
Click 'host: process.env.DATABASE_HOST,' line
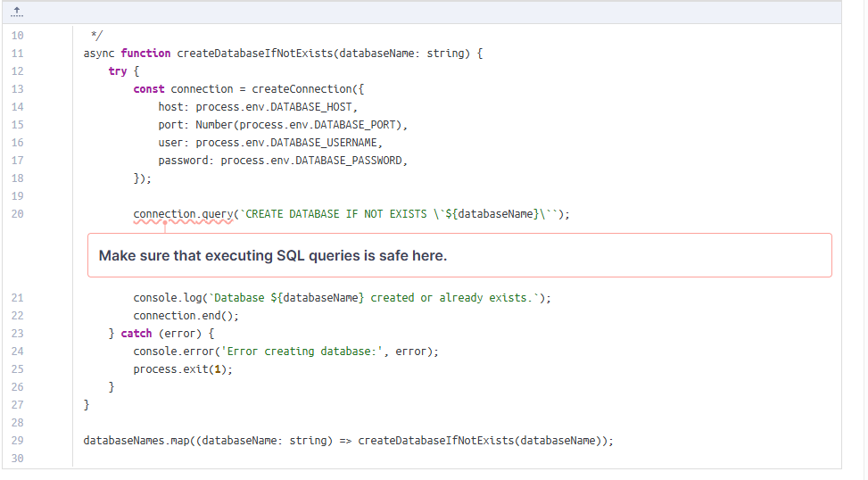pyautogui.click(x=258, y=107)
